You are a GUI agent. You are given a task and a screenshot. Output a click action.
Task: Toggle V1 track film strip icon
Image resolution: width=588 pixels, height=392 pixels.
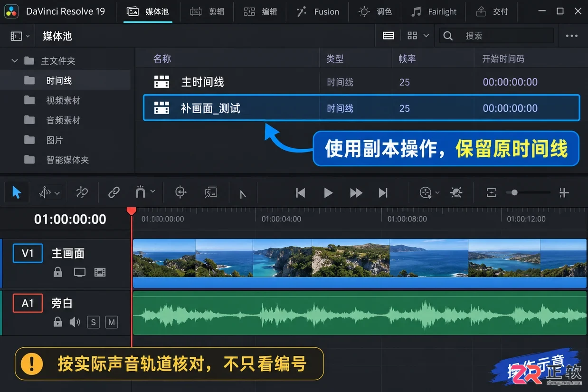100,272
